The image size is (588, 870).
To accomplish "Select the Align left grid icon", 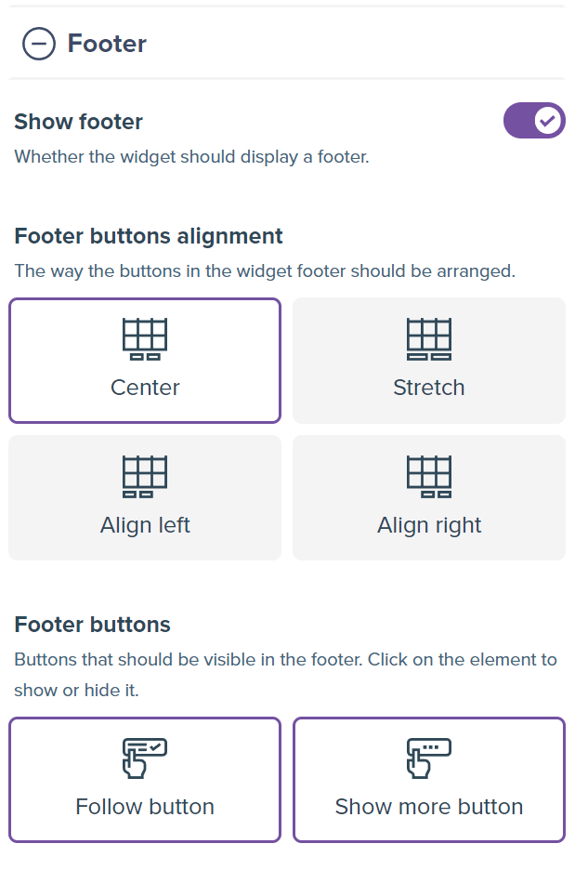I will [145, 477].
